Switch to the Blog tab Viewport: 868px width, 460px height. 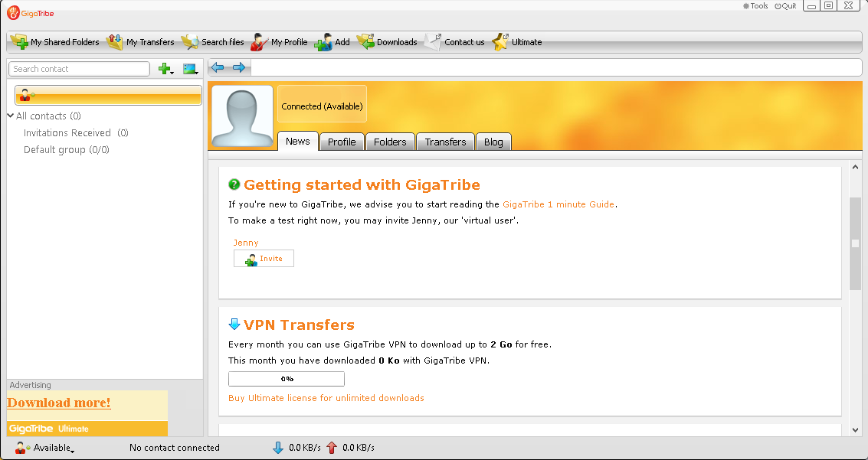[493, 142]
